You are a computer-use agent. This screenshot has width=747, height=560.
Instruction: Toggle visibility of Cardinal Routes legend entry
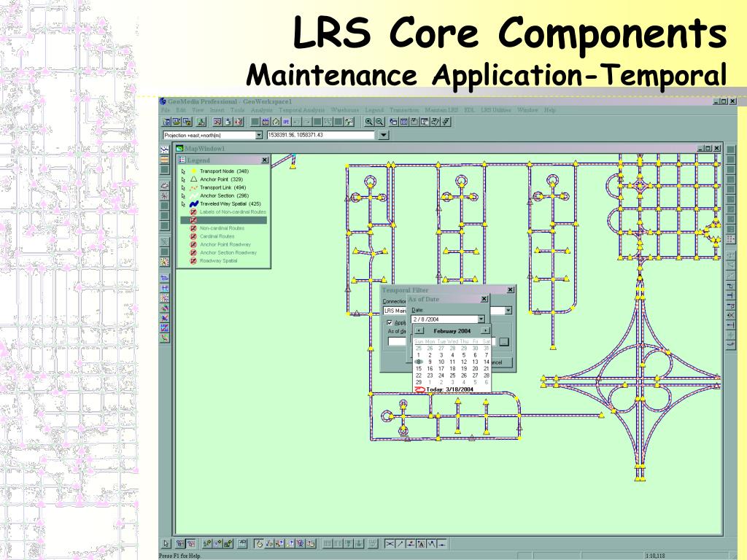click(x=193, y=236)
